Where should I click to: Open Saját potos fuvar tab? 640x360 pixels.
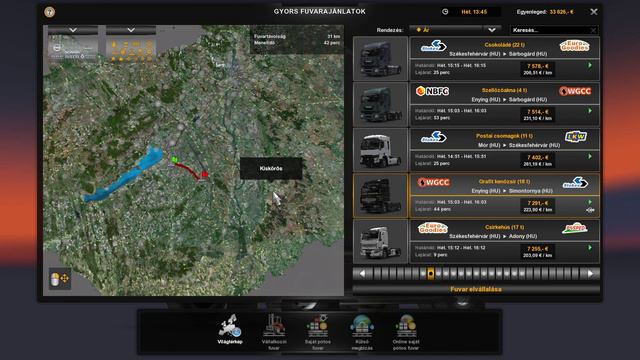point(318,332)
